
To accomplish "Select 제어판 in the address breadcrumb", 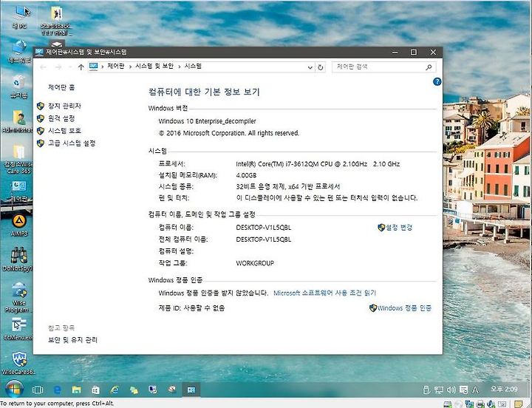I will pyautogui.click(x=116, y=67).
